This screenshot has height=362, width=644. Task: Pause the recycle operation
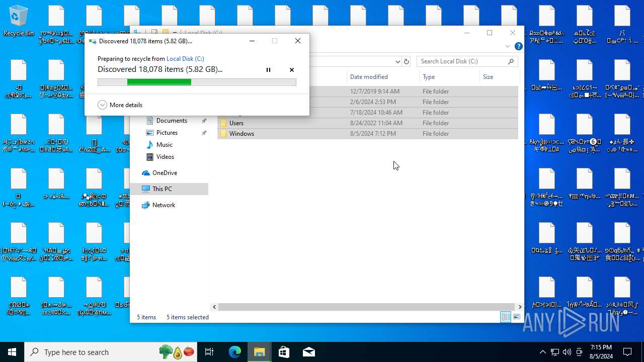[268, 70]
